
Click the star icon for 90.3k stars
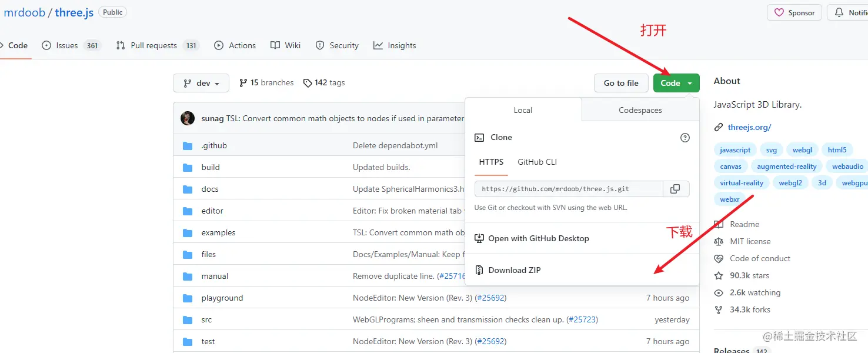point(718,275)
